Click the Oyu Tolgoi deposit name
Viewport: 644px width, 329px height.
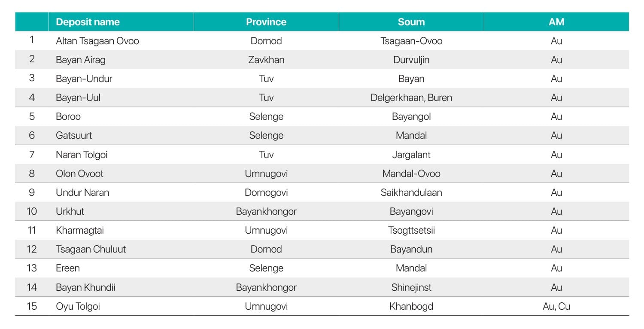pos(78,306)
